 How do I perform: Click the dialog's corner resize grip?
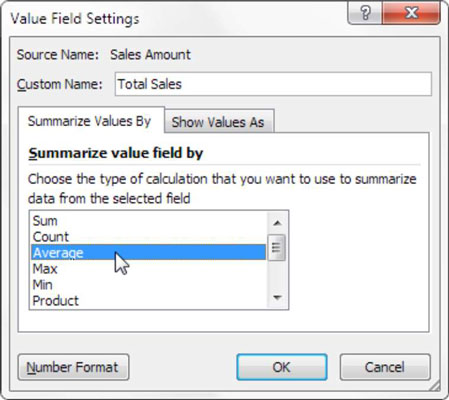click(x=435, y=386)
